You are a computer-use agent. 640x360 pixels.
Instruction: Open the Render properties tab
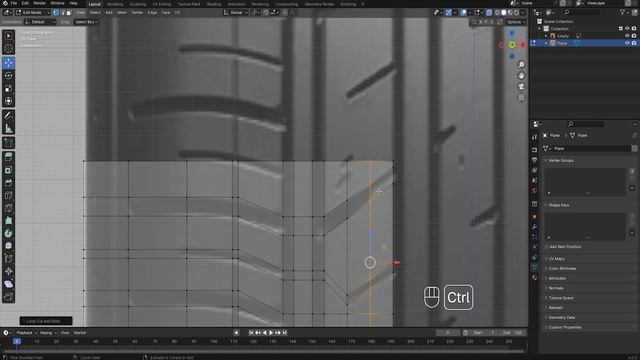[x=535, y=150]
